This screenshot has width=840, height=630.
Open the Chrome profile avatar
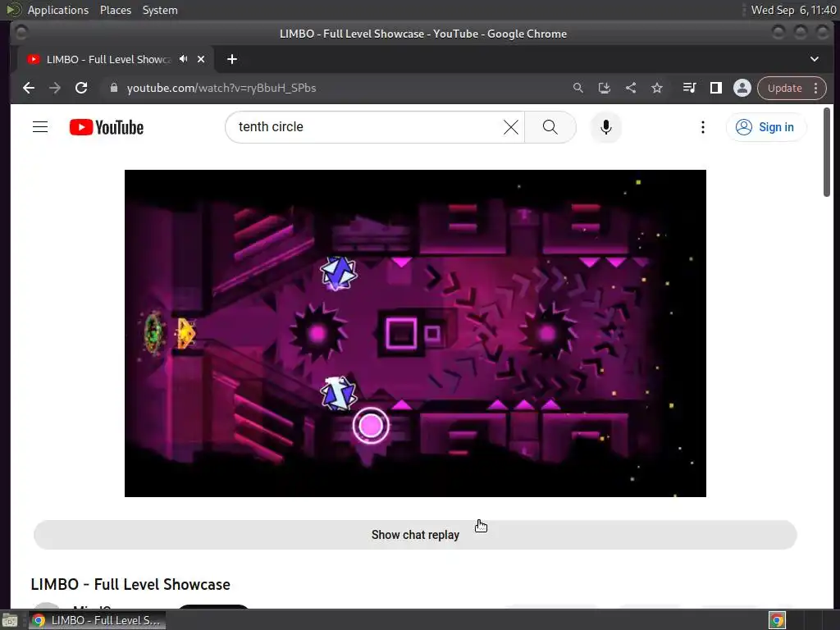[x=742, y=88]
